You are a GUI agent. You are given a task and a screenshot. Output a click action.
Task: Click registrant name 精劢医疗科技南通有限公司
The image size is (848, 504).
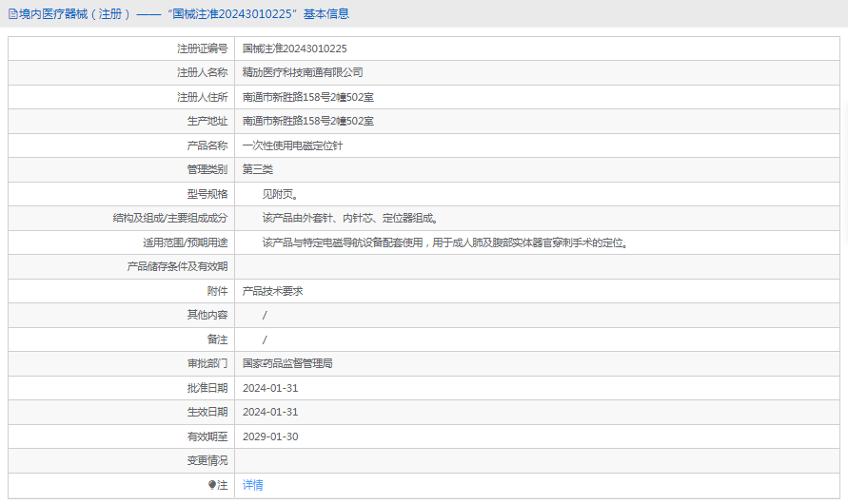303,72
